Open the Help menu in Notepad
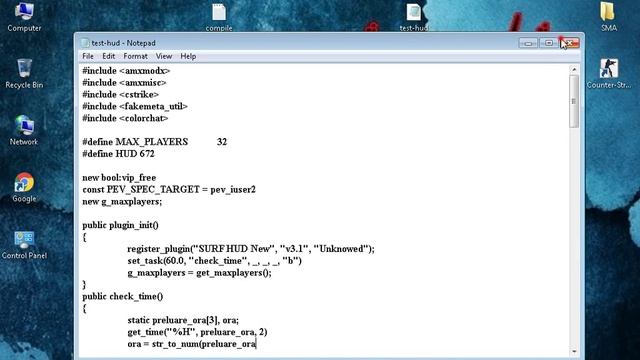Viewport: 640px width, 360px height. coord(188,56)
